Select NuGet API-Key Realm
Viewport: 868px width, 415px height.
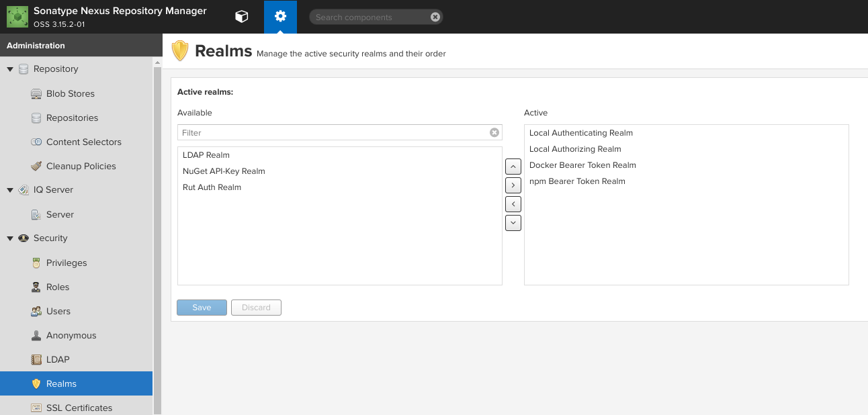(x=340, y=171)
